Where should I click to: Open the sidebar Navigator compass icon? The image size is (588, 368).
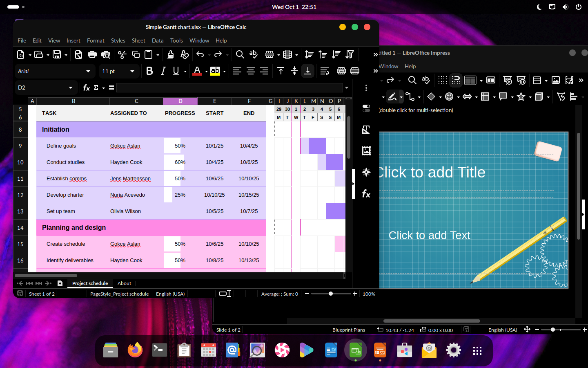coord(366,172)
